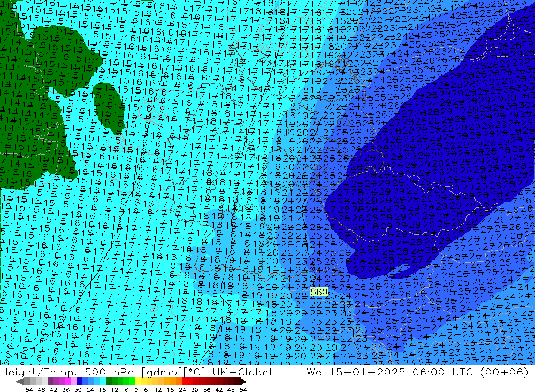
Task: Click the 'We 15-01-2025' date text
Action: (x=356, y=372)
